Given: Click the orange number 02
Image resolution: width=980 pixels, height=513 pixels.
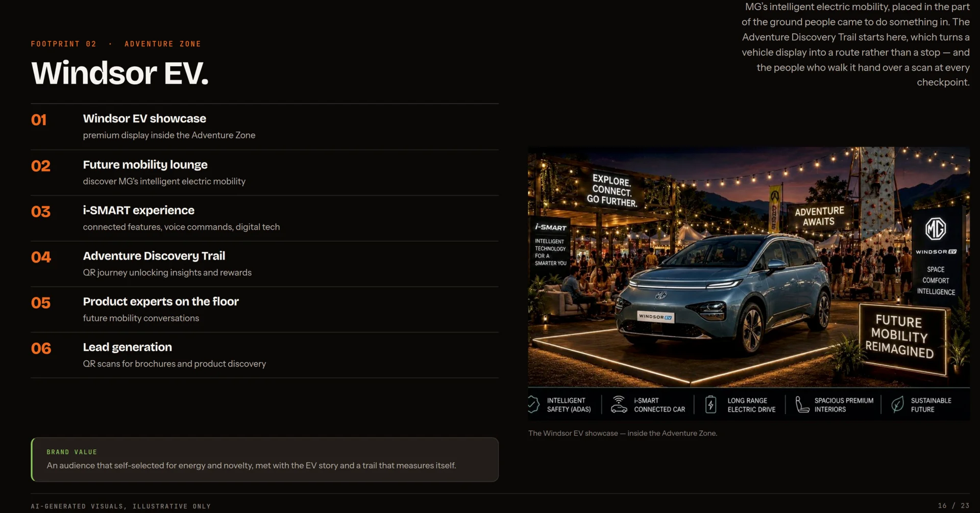Looking at the screenshot, I should coord(41,166).
